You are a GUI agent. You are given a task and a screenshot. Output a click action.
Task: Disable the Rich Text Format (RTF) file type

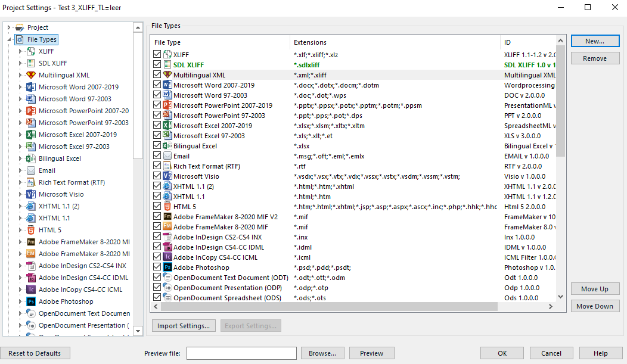pyautogui.click(x=156, y=166)
